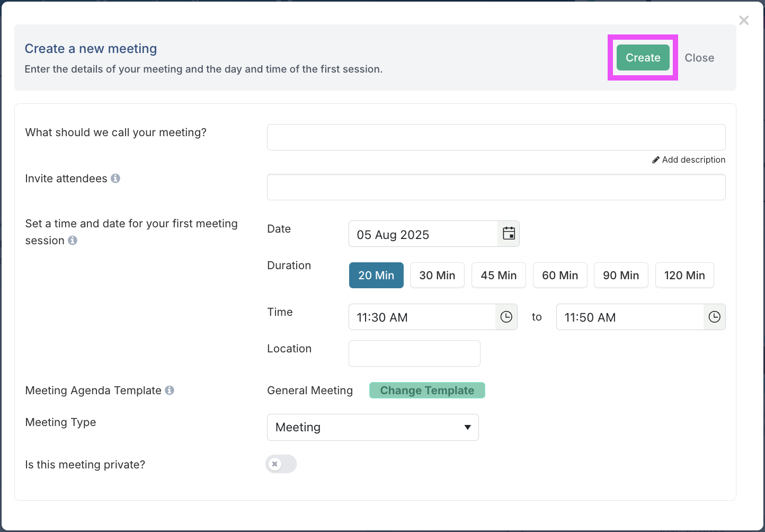Click the Change Template button
Viewport: 765px width, 532px height.
[x=427, y=391]
